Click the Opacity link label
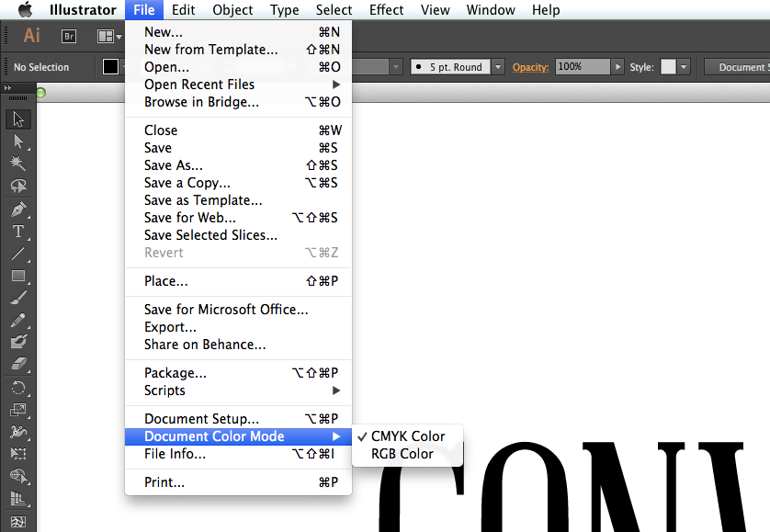The width and height of the screenshot is (770, 532). pos(530,67)
